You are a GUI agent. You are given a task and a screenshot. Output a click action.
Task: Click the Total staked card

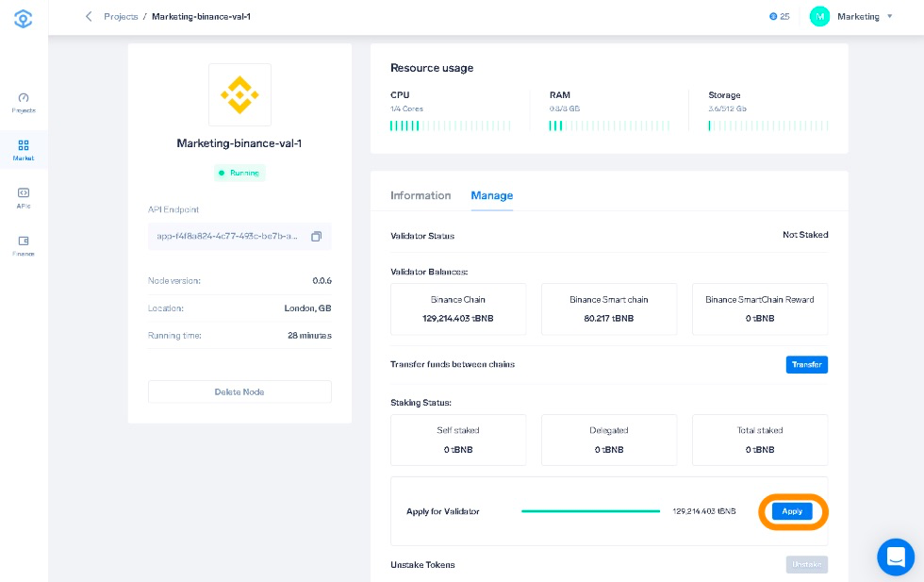tap(760, 440)
